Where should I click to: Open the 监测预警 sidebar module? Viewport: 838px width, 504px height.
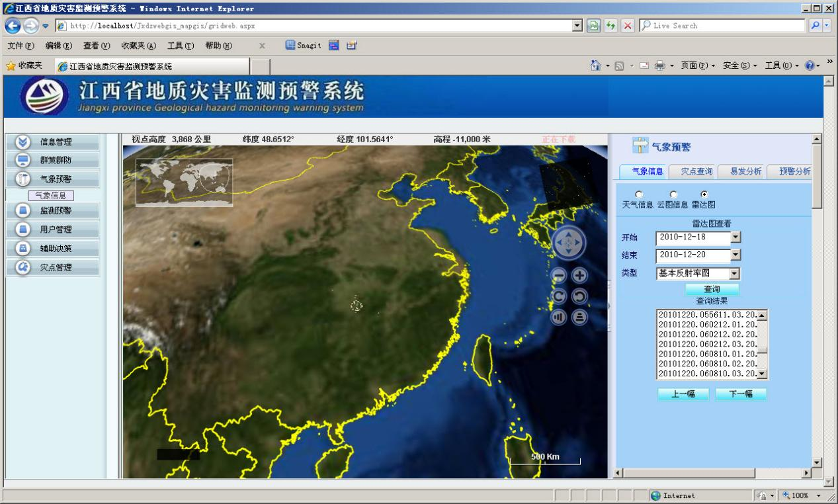53,210
